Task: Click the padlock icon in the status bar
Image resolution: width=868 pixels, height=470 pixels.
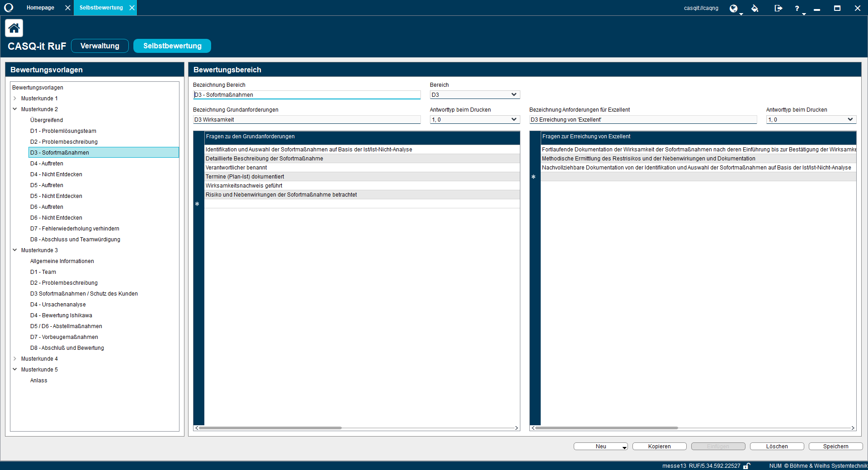Action: click(x=748, y=466)
